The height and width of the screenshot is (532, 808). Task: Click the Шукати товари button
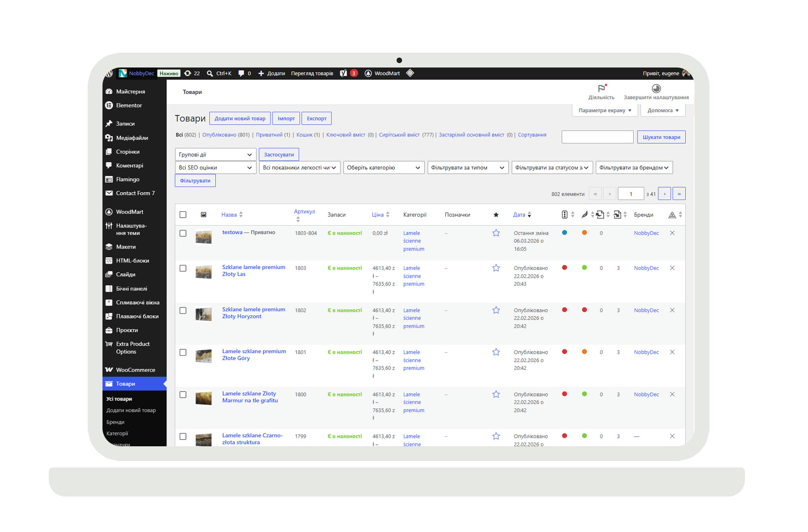coord(661,137)
